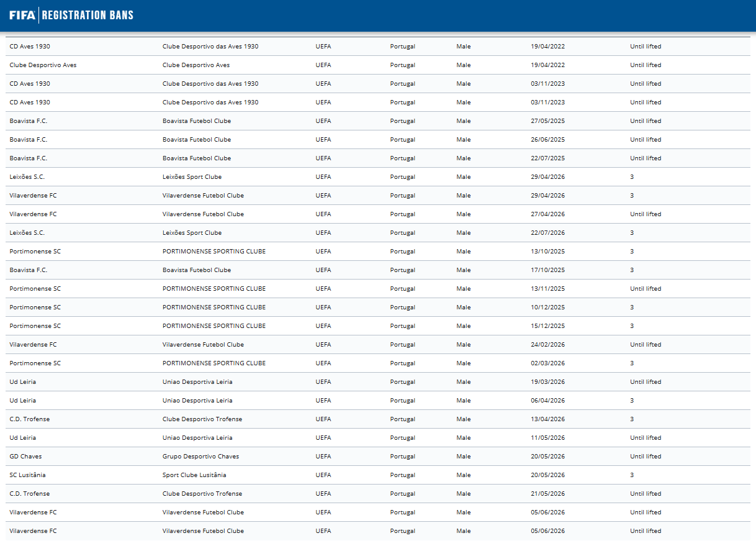Select 'Boavista F.C.' in the 26/06/2025 row

click(29, 140)
